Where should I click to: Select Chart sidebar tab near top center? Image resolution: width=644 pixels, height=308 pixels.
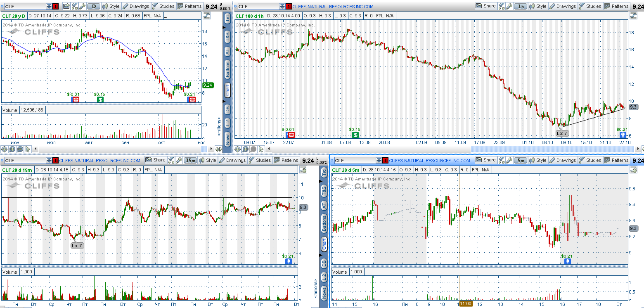point(227,90)
